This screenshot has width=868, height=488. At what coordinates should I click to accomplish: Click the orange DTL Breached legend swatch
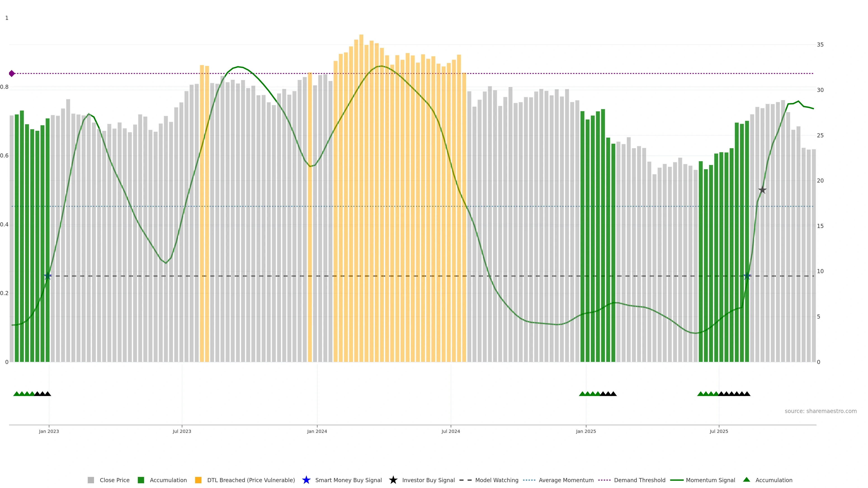[198, 480]
